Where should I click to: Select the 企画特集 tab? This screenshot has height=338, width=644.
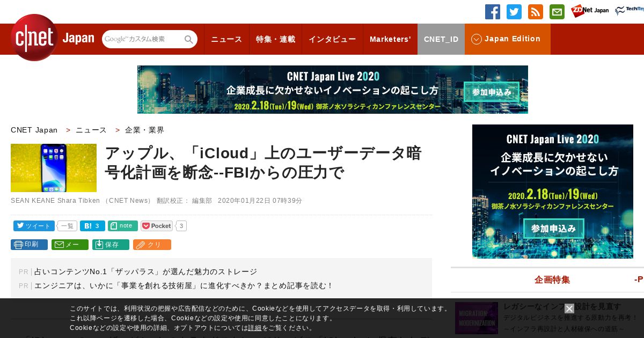(552, 280)
